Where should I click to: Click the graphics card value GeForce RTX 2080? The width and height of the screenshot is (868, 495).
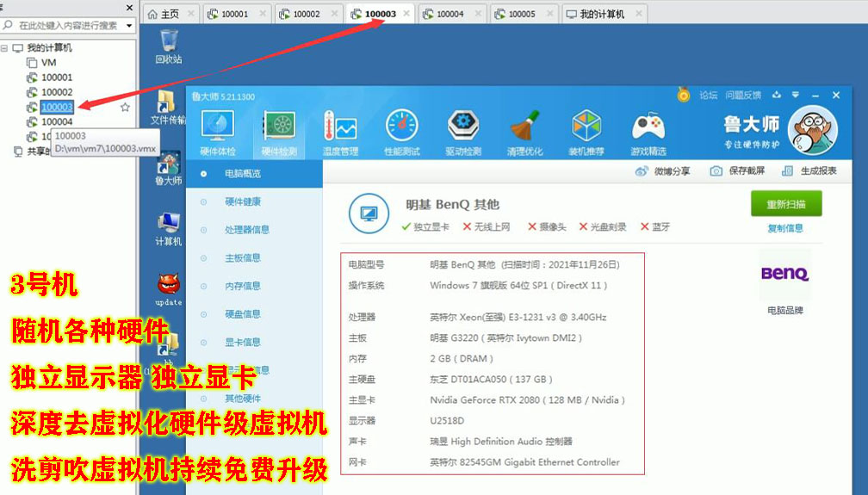(527, 399)
